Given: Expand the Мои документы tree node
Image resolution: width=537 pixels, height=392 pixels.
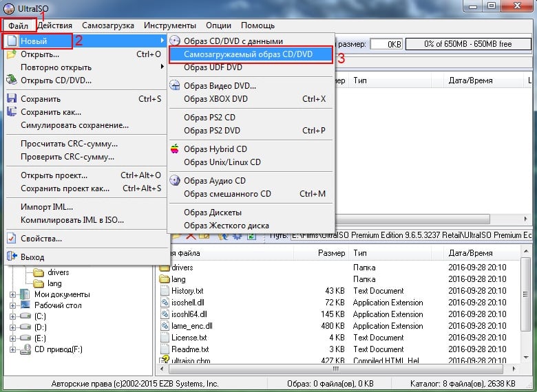Looking at the screenshot, I should [x=13, y=294].
